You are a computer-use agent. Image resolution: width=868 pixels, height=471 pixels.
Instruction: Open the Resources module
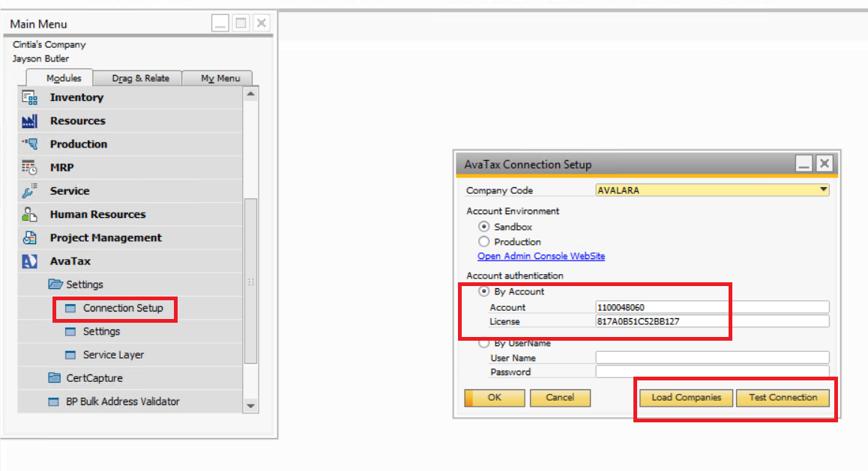coord(78,121)
